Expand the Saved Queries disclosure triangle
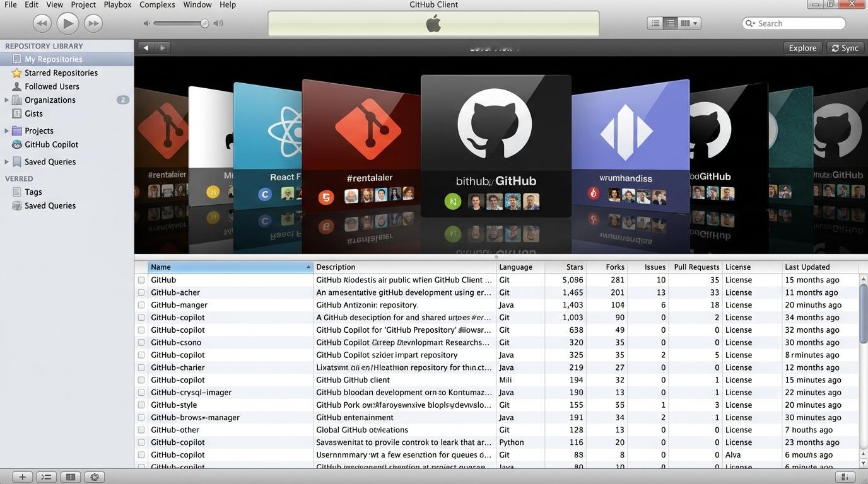 tap(6, 162)
